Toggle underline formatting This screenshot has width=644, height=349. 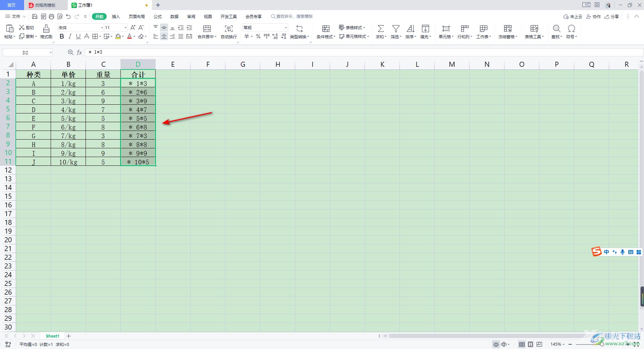pos(78,36)
